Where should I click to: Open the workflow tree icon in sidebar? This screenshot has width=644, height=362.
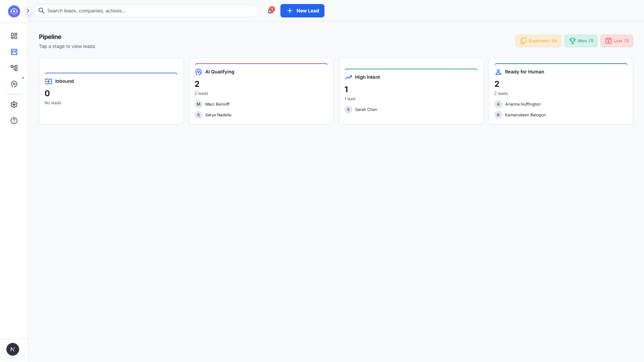(x=14, y=68)
